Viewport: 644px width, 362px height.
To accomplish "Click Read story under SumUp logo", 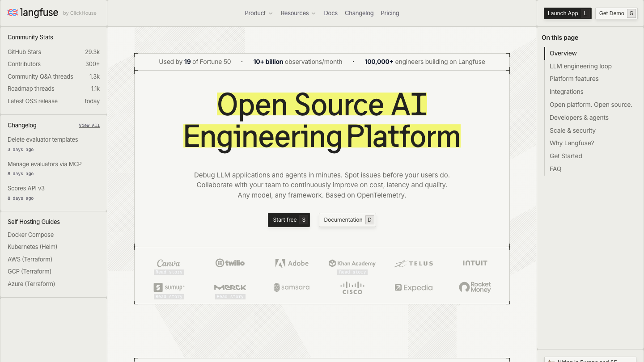I will 169,297.
